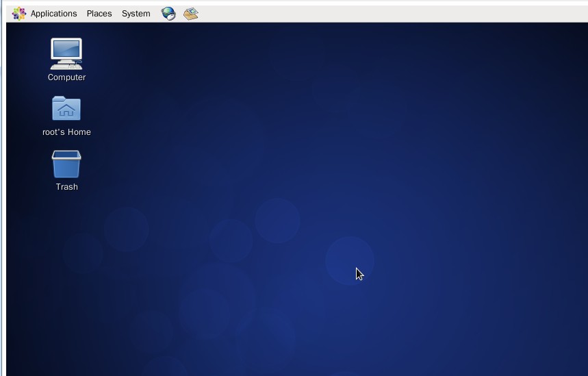Click the colorful distro logo beside Applications
The width and height of the screenshot is (588, 376).
(x=19, y=14)
